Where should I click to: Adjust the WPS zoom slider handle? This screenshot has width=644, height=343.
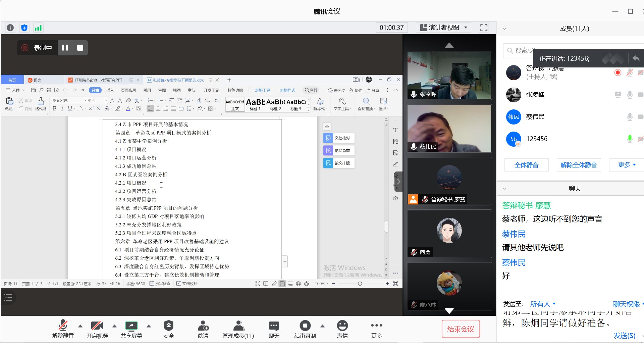click(360, 284)
